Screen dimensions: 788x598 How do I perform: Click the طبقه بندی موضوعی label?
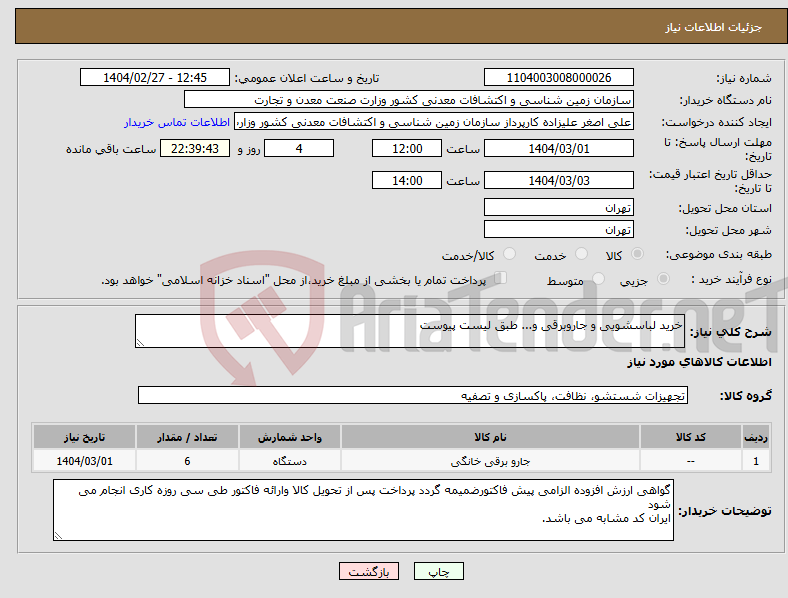pyautogui.click(x=719, y=255)
